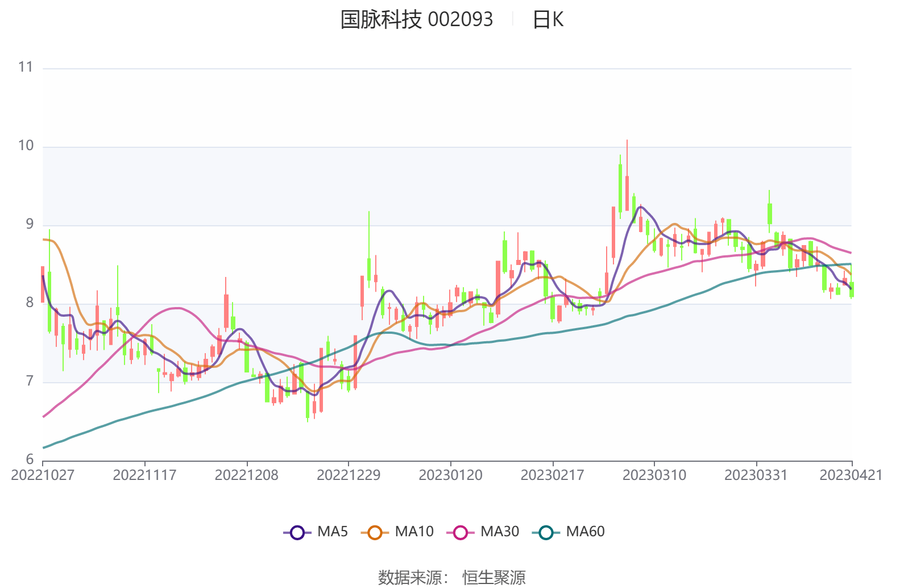Click y-axis value label 10
Screen dimensions: 904x588
(x=26, y=146)
